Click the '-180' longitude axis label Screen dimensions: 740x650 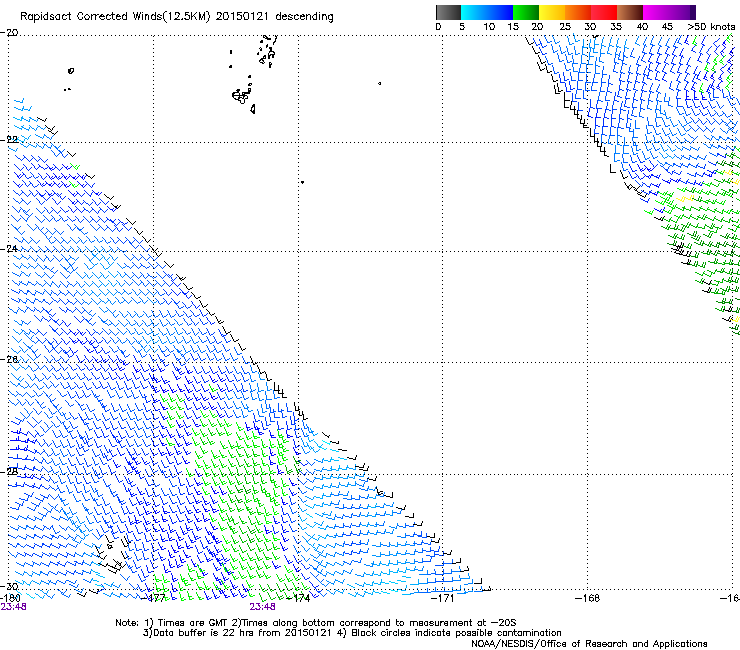pyautogui.click(x=10, y=598)
